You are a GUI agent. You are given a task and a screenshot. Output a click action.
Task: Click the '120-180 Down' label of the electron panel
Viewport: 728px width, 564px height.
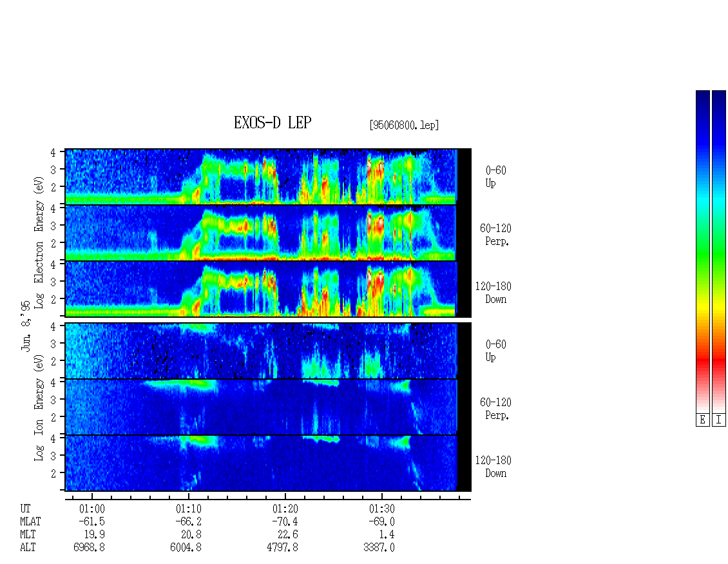coord(493,293)
